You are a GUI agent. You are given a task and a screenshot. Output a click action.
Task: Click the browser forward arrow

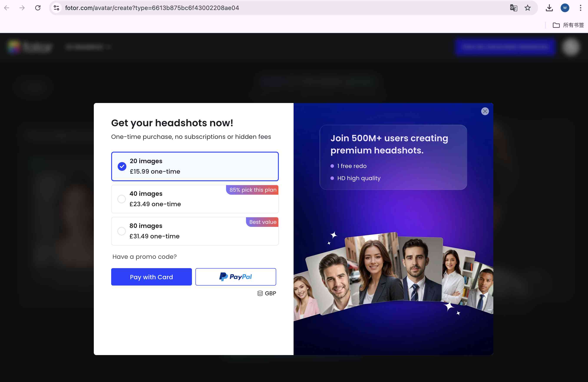[22, 8]
